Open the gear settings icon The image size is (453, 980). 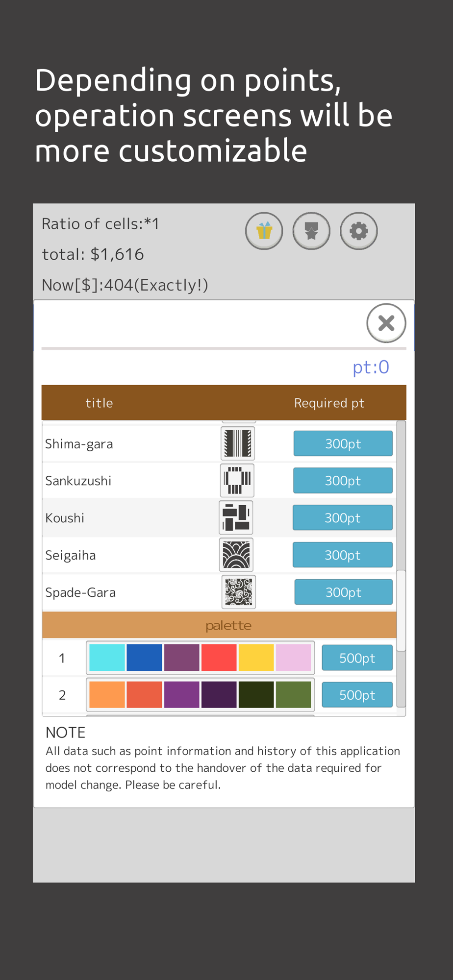tap(359, 231)
